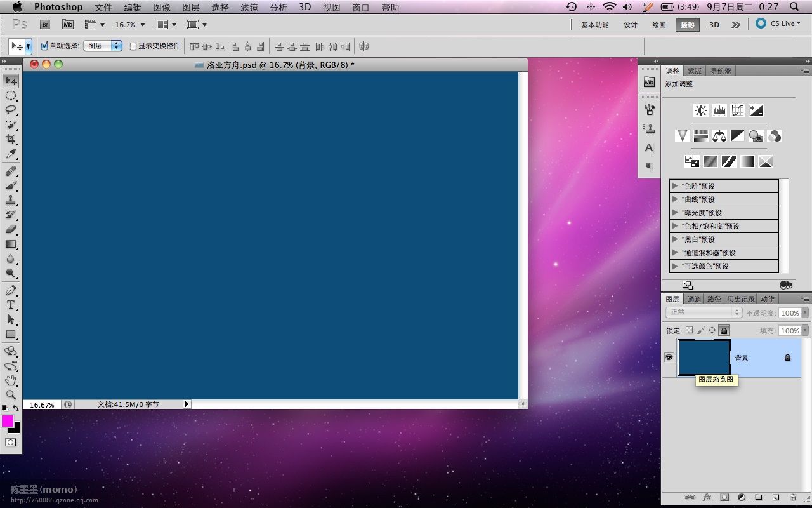Click the 背景 layer thumbnail
812x508 pixels.
[x=704, y=358]
